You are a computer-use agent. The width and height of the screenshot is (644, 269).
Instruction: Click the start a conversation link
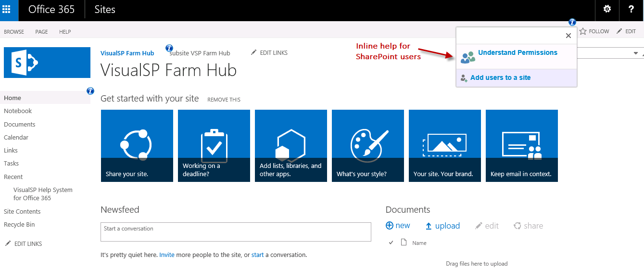pos(257,255)
